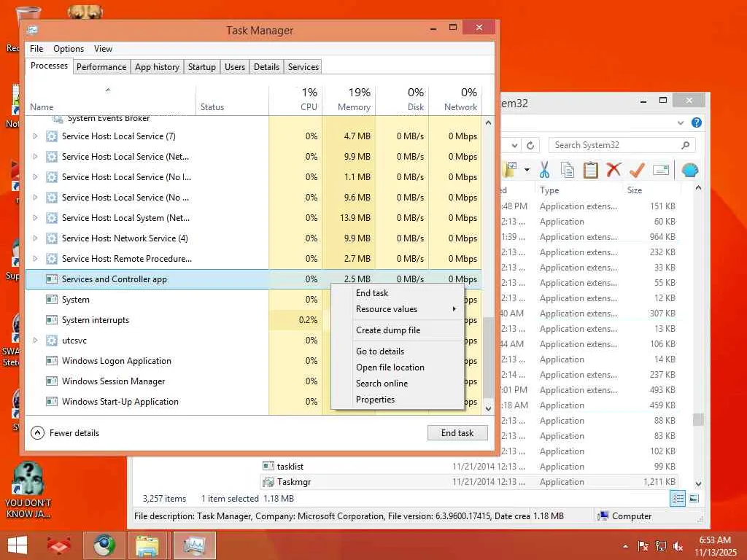Click the magnifier icon in Search System32 box
The image size is (747, 560).
[x=685, y=145]
